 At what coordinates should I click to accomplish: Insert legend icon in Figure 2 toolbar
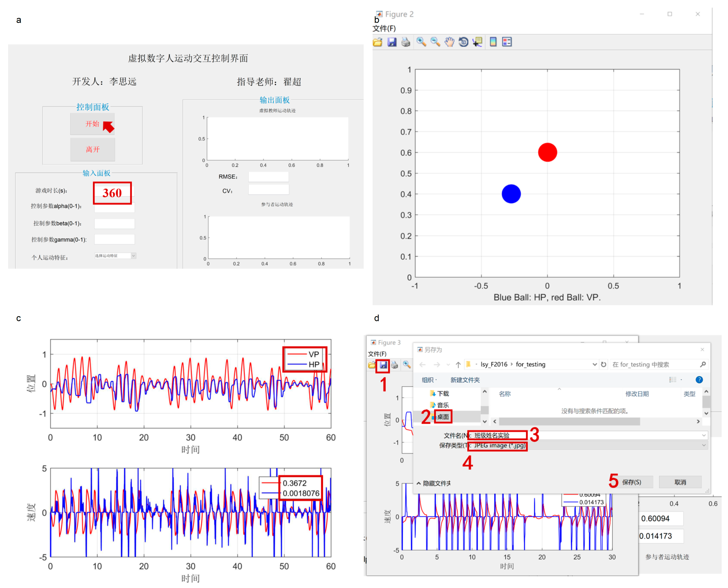(507, 42)
